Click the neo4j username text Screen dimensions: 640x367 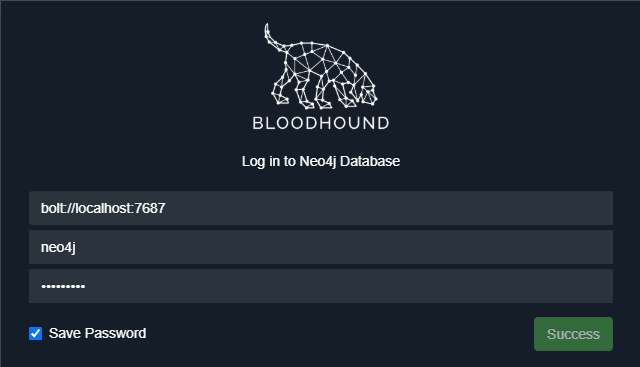point(58,247)
